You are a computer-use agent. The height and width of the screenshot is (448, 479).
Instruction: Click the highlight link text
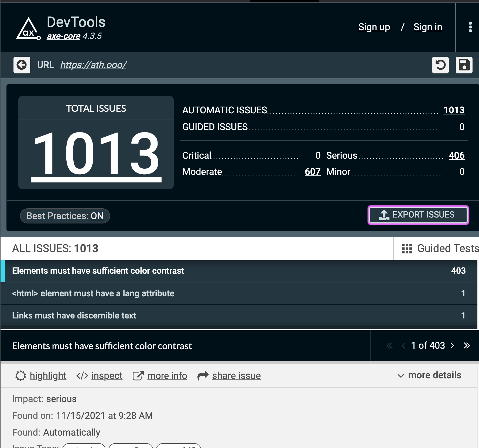coord(48,376)
